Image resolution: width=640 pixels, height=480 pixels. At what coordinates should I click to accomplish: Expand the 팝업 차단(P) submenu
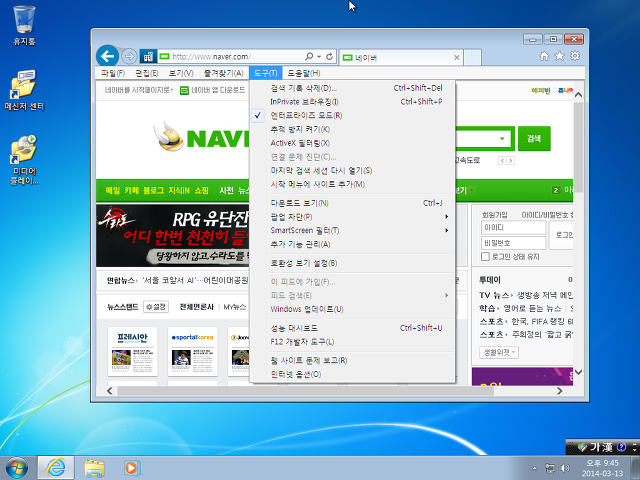[352, 217]
